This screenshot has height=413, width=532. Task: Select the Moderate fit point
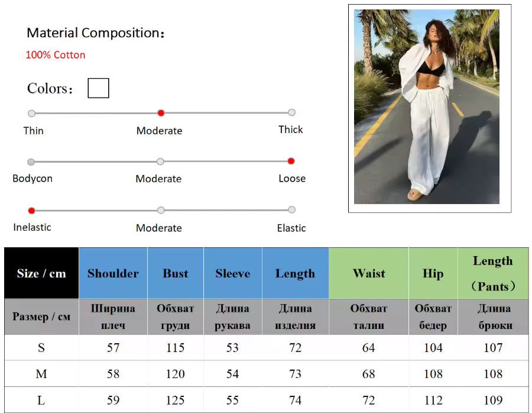pos(160,162)
